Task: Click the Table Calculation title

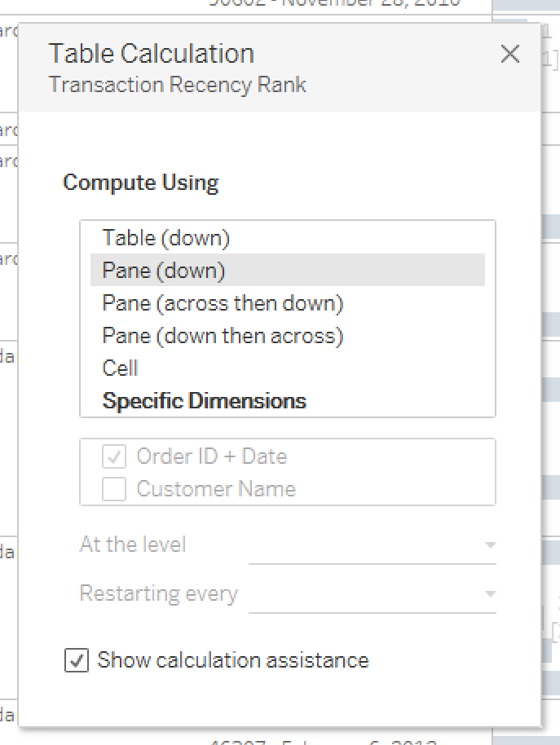Action: [152, 53]
